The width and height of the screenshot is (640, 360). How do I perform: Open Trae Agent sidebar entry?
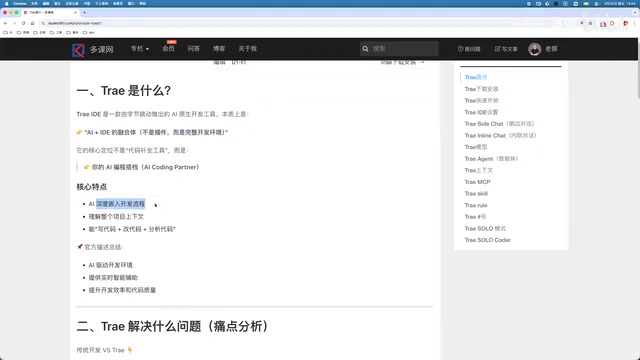pos(491,159)
